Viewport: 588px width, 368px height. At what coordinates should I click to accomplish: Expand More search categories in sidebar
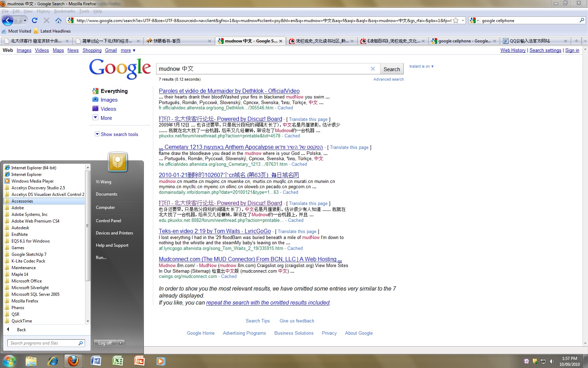[x=102, y=118]
